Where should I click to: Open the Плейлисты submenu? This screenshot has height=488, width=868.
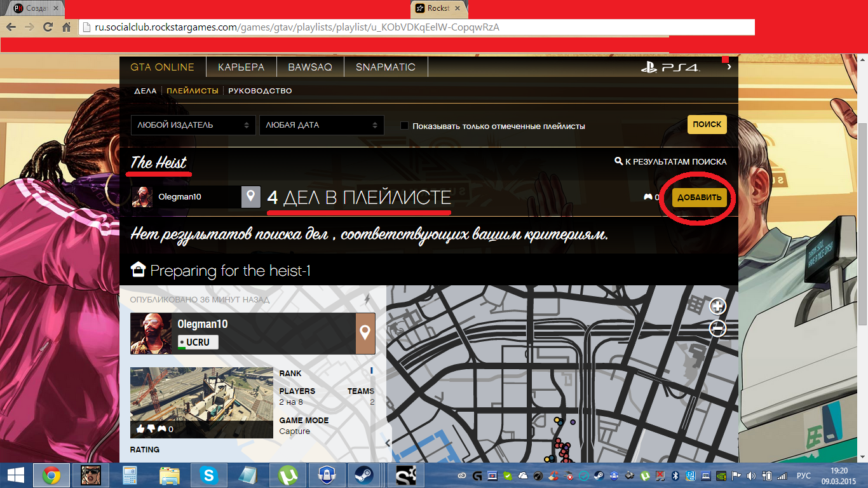click(x=193, y=91)
